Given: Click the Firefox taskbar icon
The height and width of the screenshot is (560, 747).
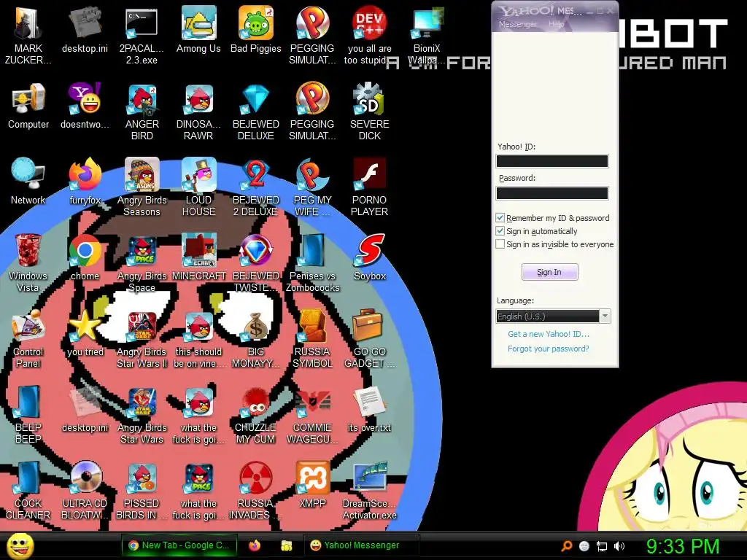Looking at the screenshot, I should coord(255,545).
